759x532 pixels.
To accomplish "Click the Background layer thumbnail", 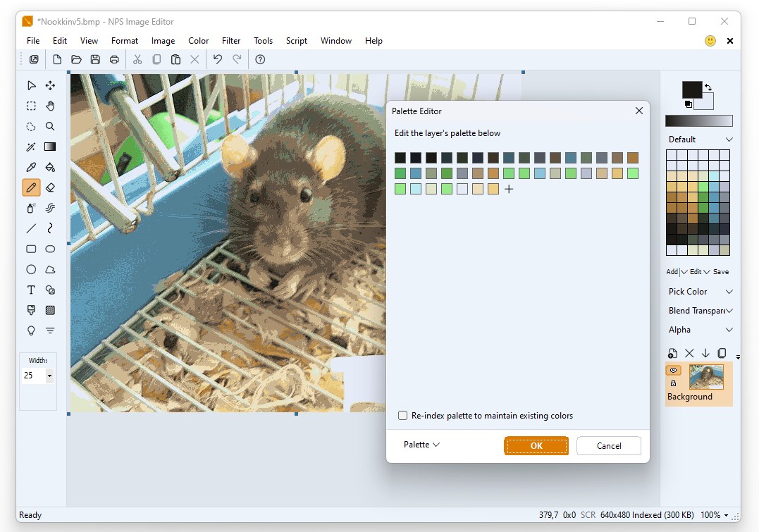I will click(706, 377).
